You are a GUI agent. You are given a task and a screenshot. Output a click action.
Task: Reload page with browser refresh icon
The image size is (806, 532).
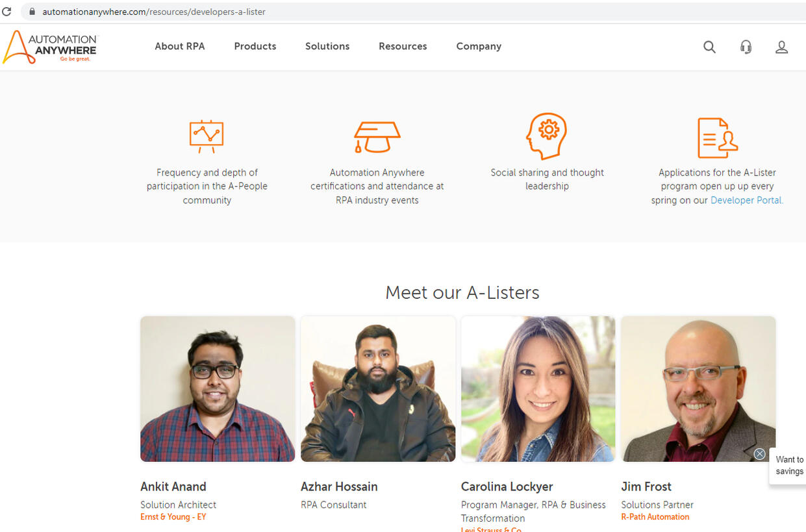point(7,12)
